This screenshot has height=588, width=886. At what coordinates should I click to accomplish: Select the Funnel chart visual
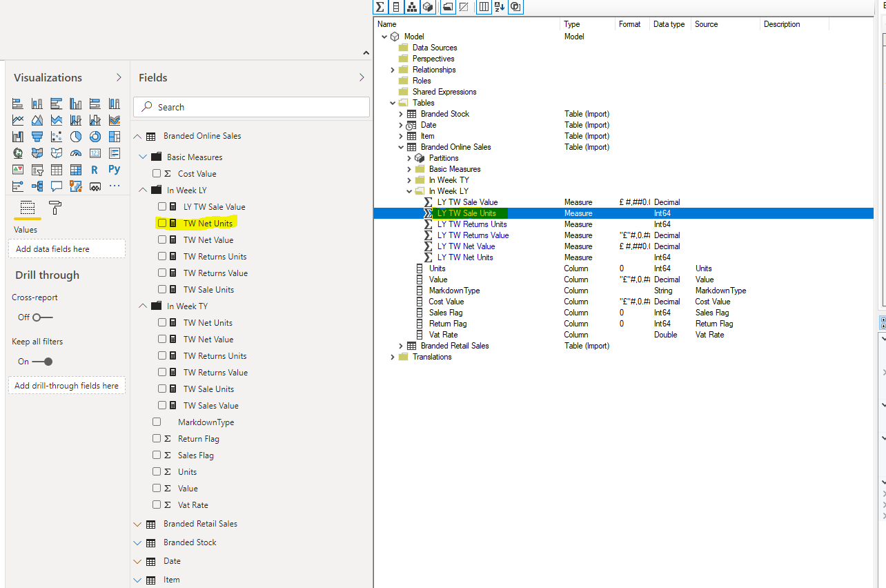tap(37, 136)
